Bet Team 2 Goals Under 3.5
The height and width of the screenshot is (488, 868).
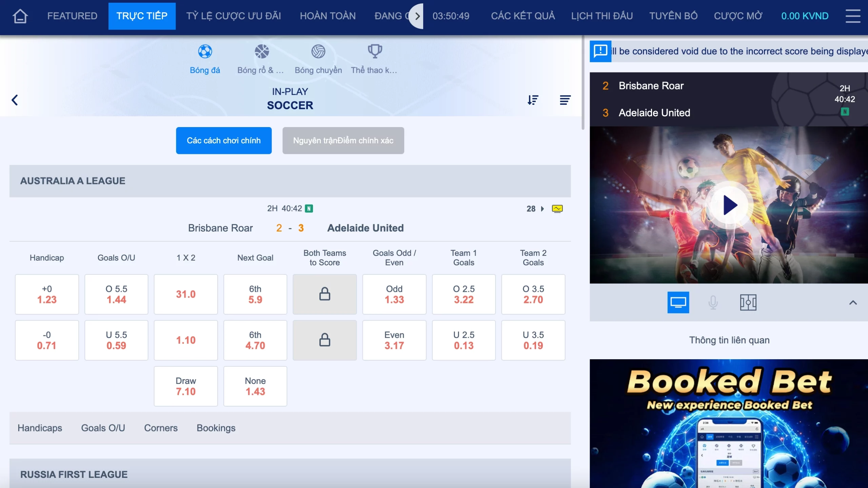[x=533, y=340]
